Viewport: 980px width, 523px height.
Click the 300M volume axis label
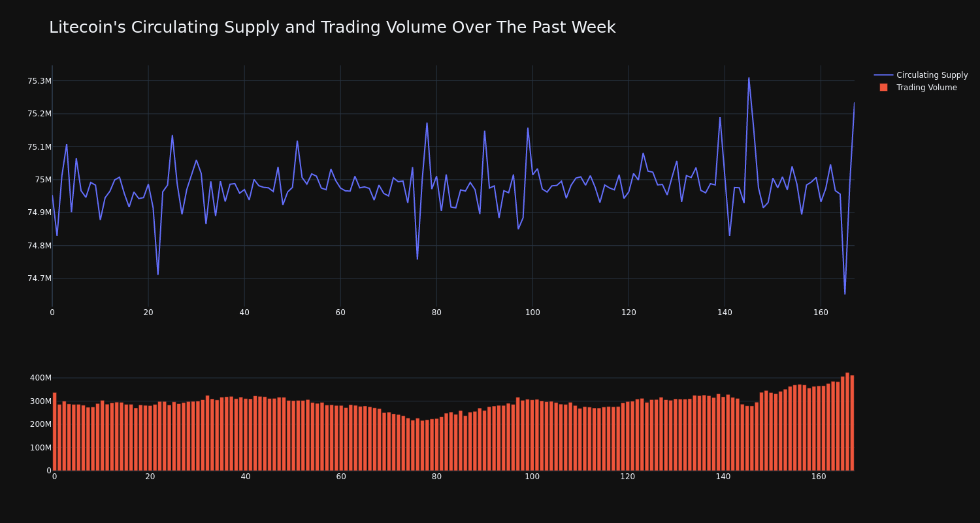[41, 401]
